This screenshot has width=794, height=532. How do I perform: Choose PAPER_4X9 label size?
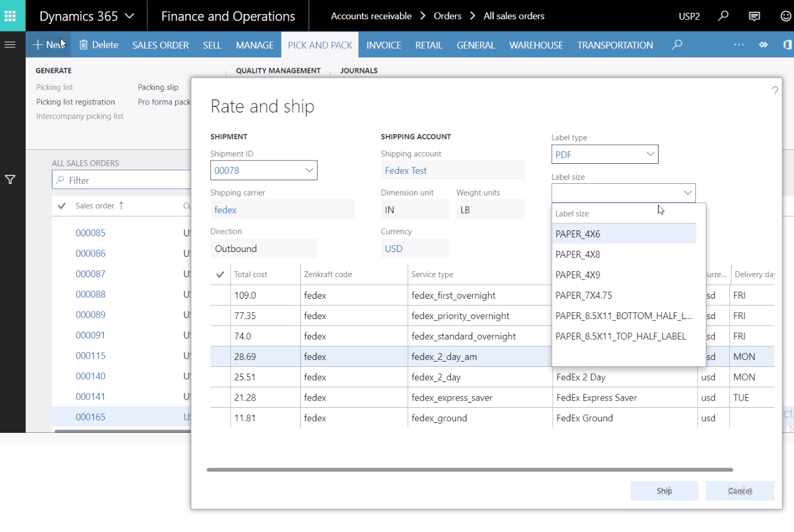pyautogui.click(x=624, y=275)
